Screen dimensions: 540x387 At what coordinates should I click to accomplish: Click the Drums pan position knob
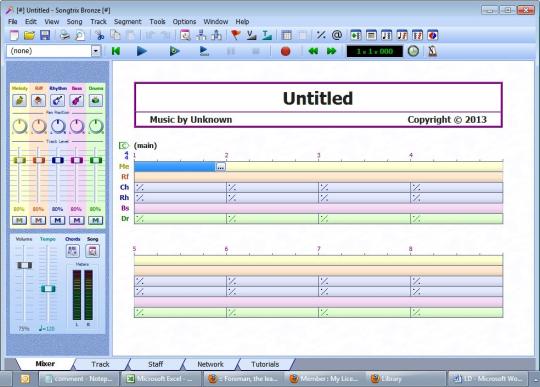point(96,126)
